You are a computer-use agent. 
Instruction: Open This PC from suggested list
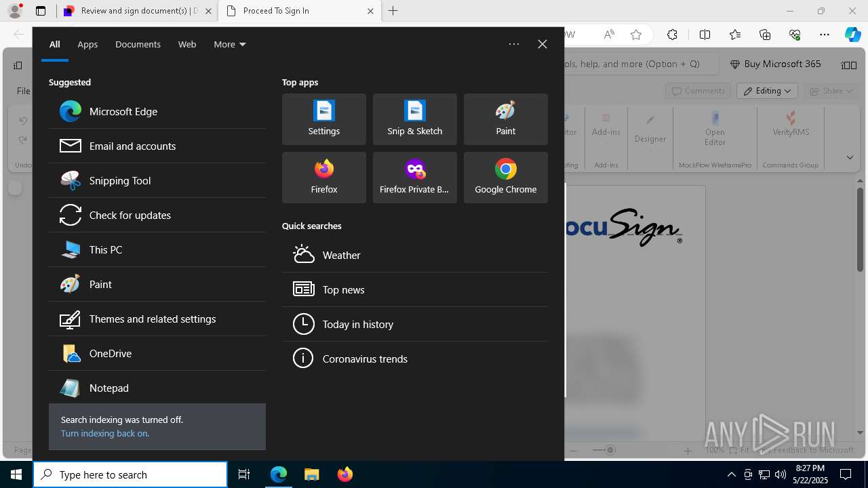pos(157,249)
